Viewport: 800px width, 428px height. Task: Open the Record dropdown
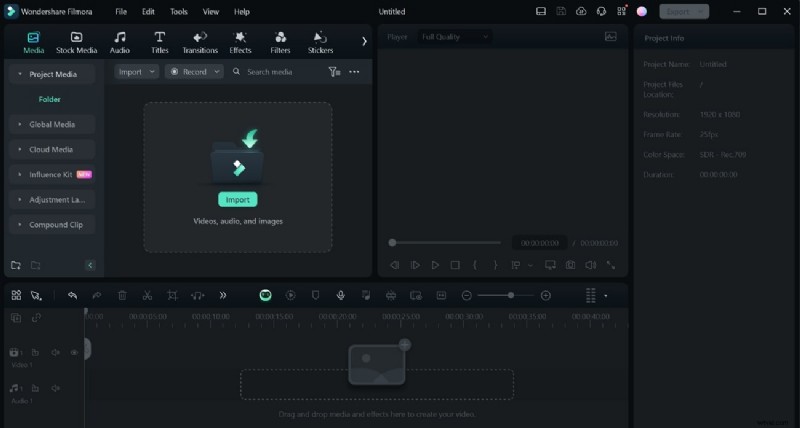(x=194, y=72)
